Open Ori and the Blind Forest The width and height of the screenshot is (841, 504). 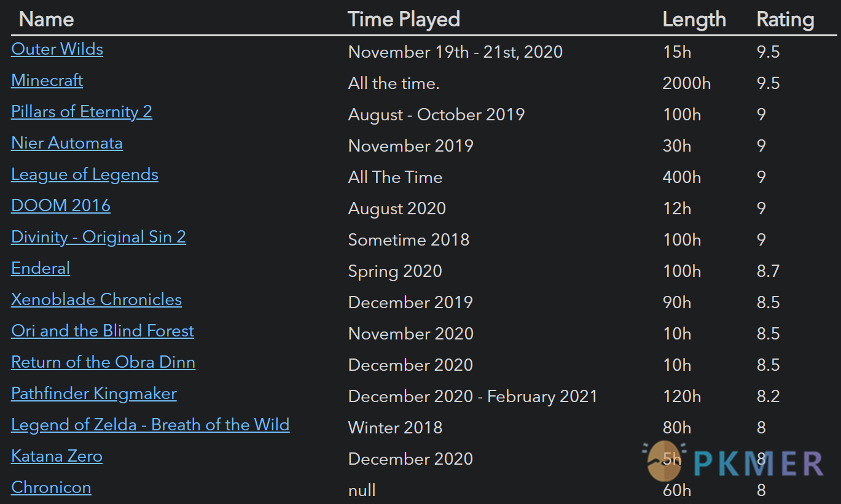point(103,331)
